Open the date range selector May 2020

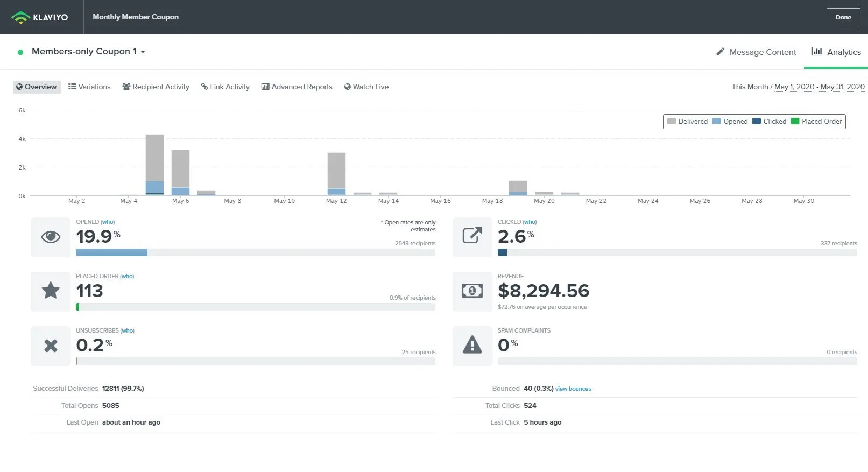(819, 87)
